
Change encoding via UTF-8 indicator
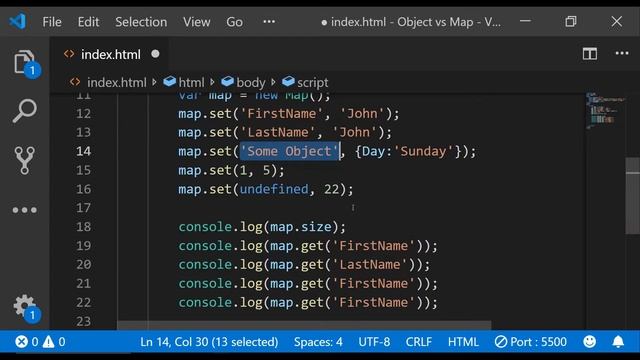tap(374, 342)
